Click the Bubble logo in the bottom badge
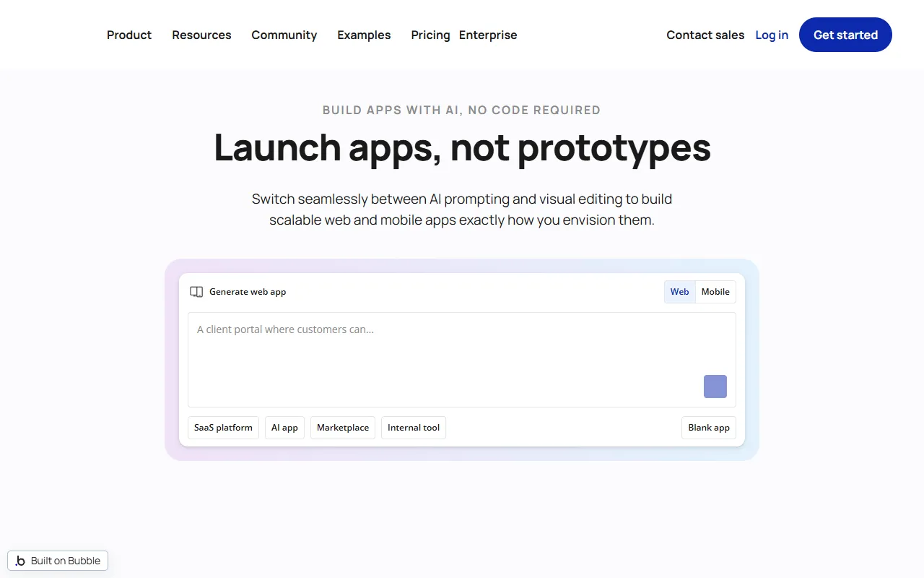The height and width of the screenshot is (578, 924). click(20, 561)
